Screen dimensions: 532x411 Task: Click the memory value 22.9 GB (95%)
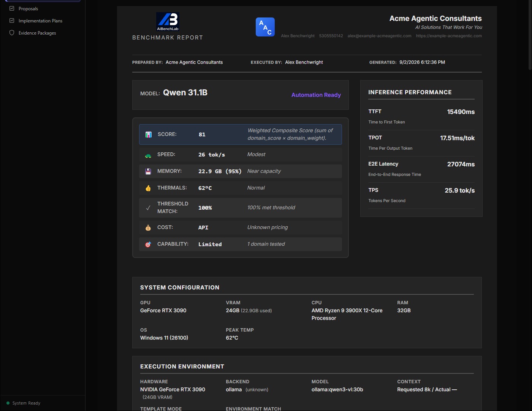click(220, 171)
